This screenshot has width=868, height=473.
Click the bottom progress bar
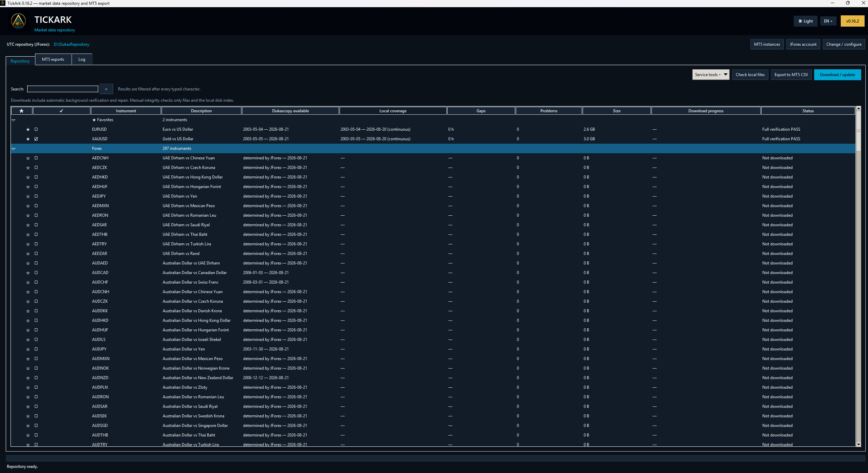435,458
